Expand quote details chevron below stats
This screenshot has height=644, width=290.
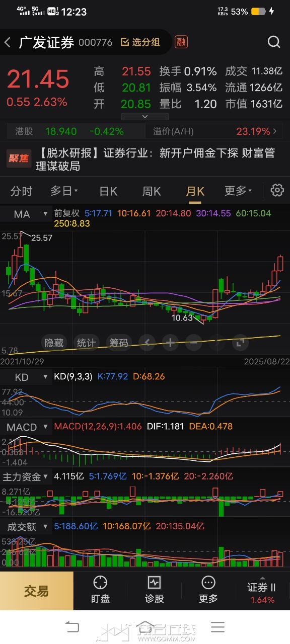145,116
